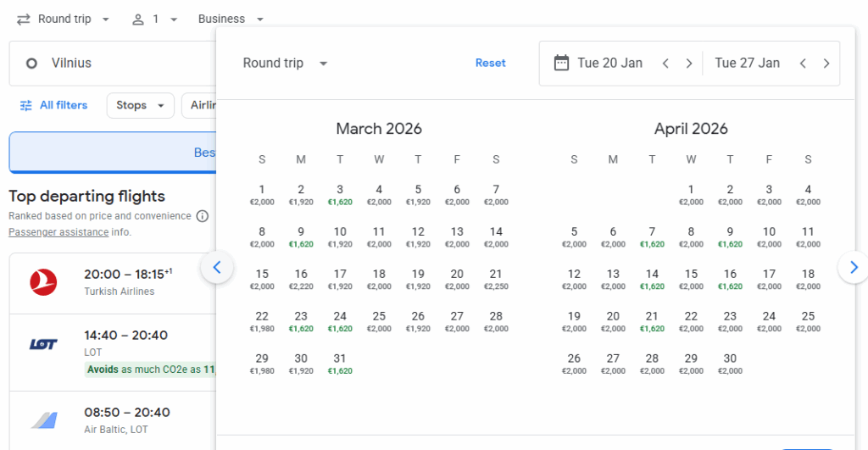868x450 pixels.
Task: Click the 'April 2026' month title
Action: (x=691, y=129)
